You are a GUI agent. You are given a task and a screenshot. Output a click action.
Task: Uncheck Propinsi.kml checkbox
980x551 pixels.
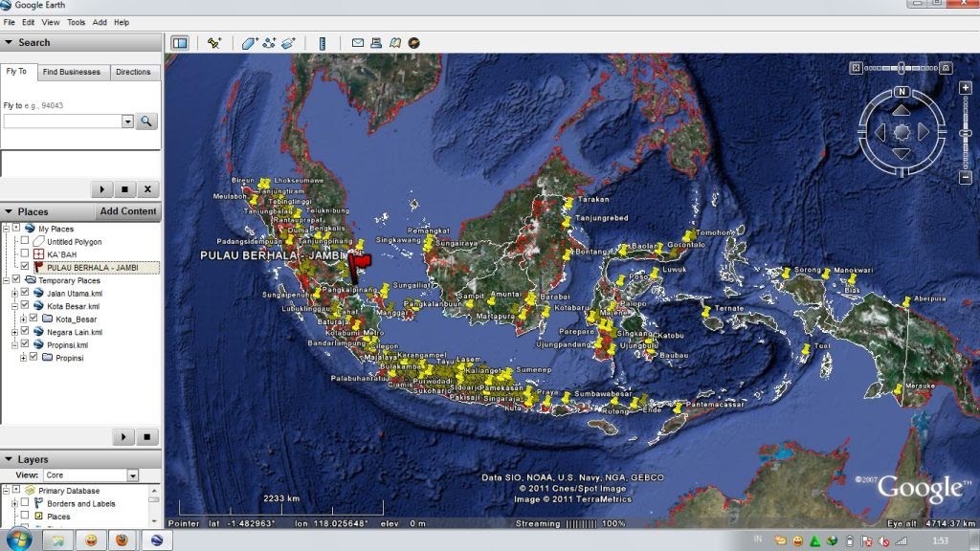pos(24,344)
